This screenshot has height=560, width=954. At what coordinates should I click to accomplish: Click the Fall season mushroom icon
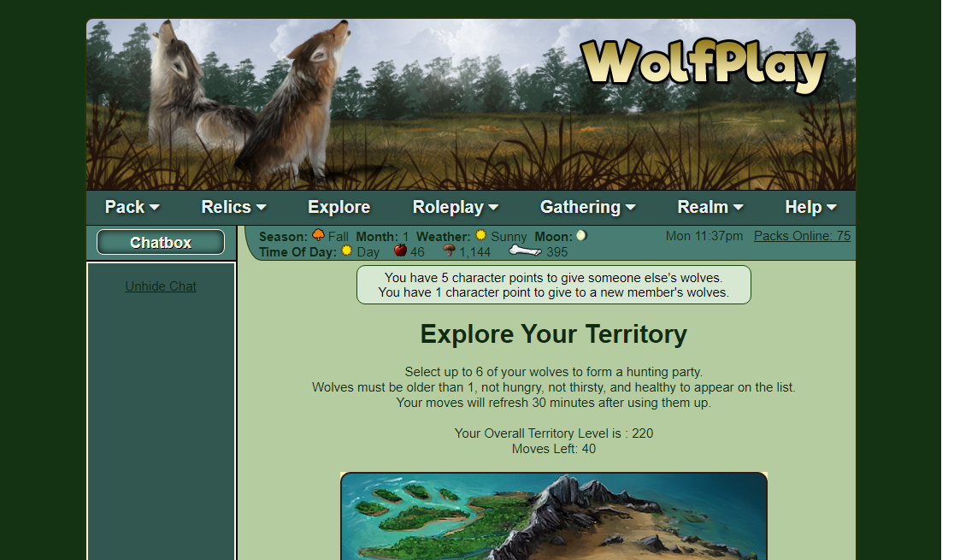click(x=318, y=235)
